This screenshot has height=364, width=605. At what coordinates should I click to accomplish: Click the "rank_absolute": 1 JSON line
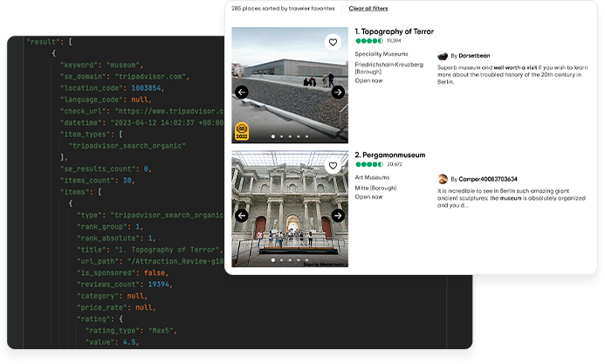tap(116, 238)
